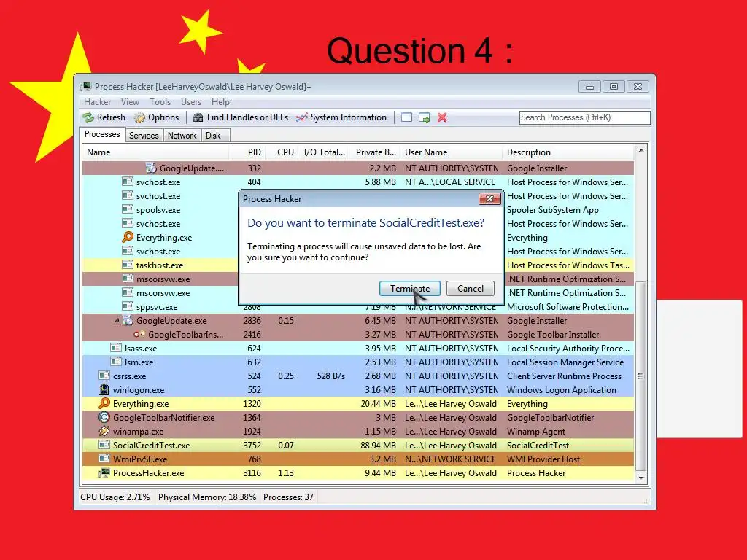Click the Winamp Agent description

click(536, 432)
